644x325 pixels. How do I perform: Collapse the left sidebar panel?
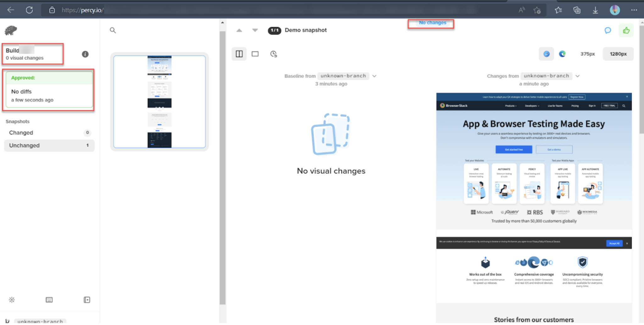87,300
